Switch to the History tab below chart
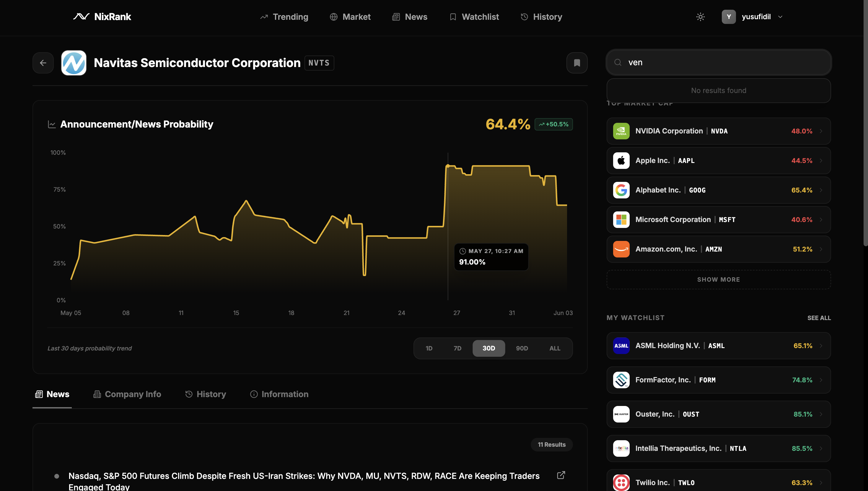This screenshot has width=868, height=491. (205, 394)
